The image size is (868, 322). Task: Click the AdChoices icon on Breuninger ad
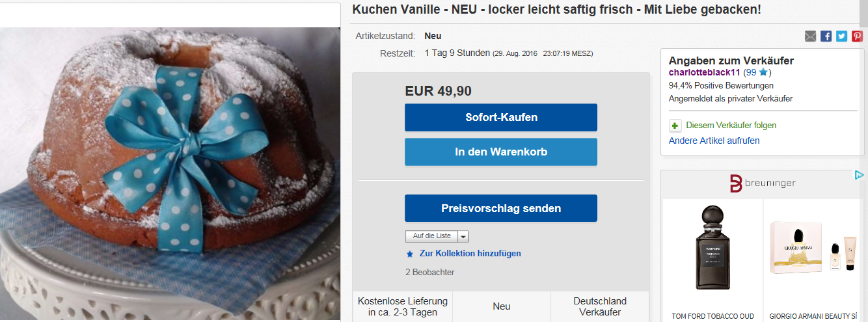(859, 175)
